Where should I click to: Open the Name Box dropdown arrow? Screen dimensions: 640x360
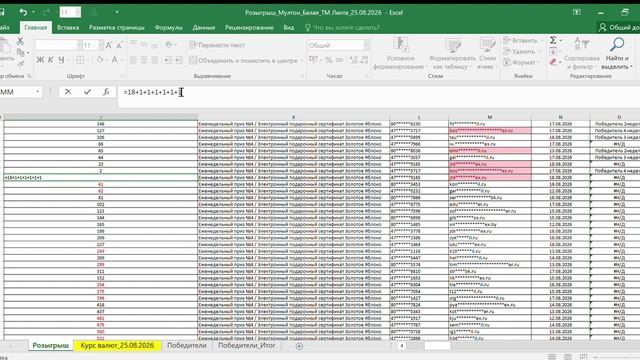38,92
